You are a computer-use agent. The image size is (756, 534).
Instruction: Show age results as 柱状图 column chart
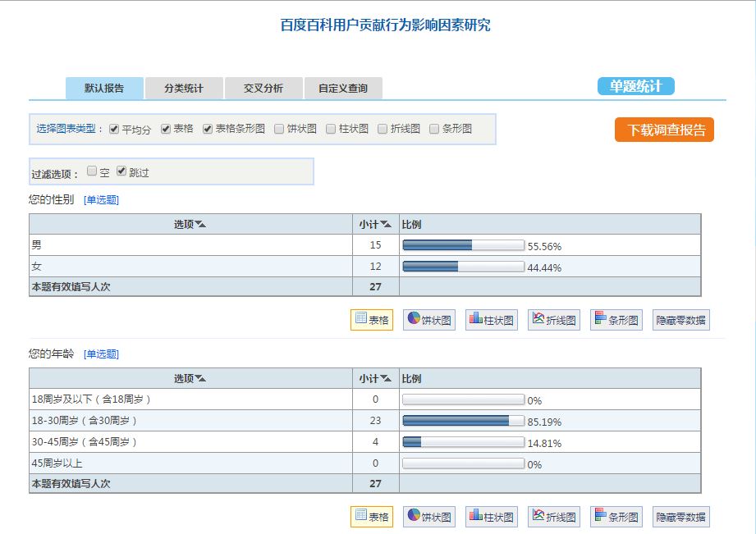tap(491, 517)
